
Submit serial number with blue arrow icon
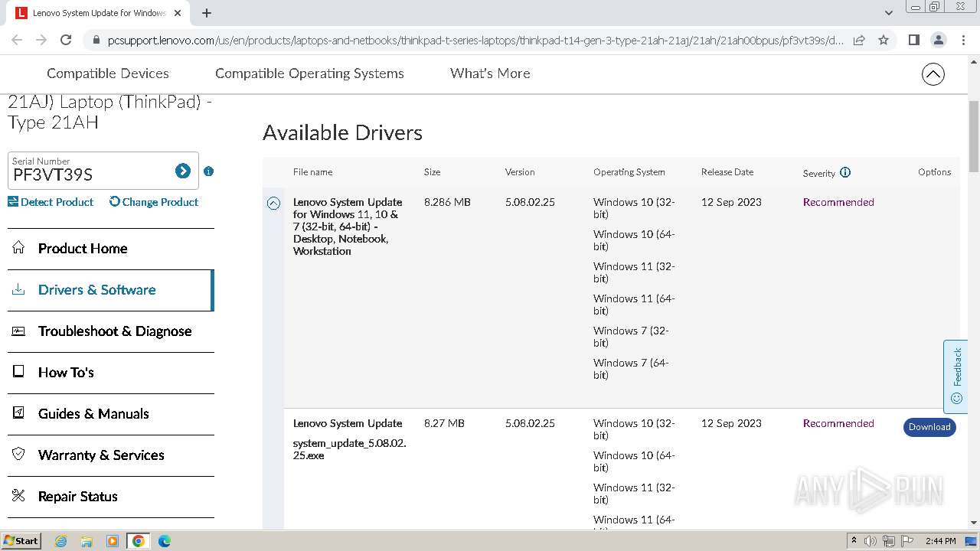pyautogui.click(x=182, y=171)
